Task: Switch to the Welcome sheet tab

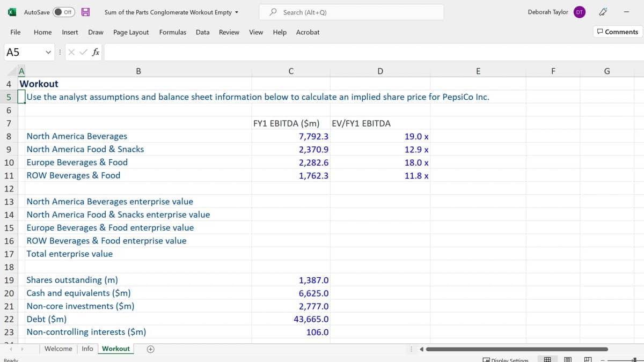Action: pyautogui.click(x=58, y=349)
